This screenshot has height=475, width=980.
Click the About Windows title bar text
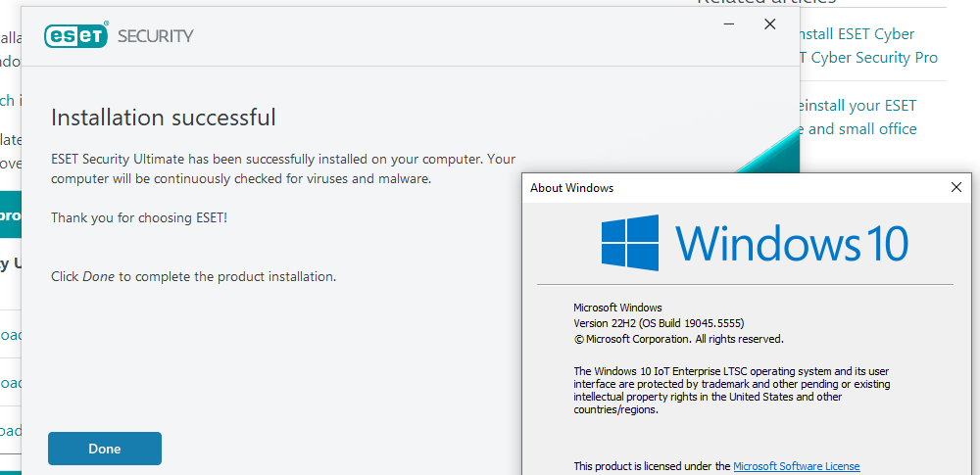tap(572, 187)
